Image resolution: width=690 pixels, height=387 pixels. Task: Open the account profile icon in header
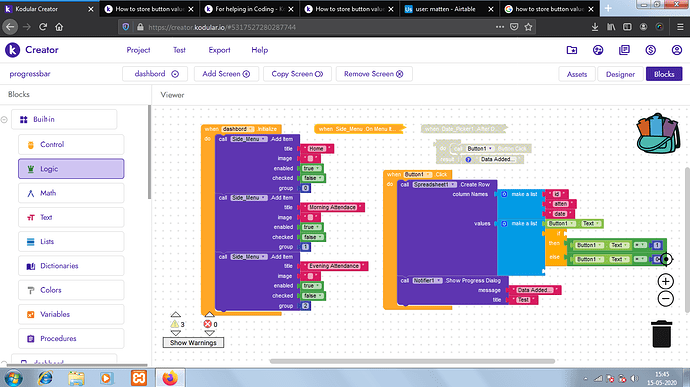click(x=677, y=50)
